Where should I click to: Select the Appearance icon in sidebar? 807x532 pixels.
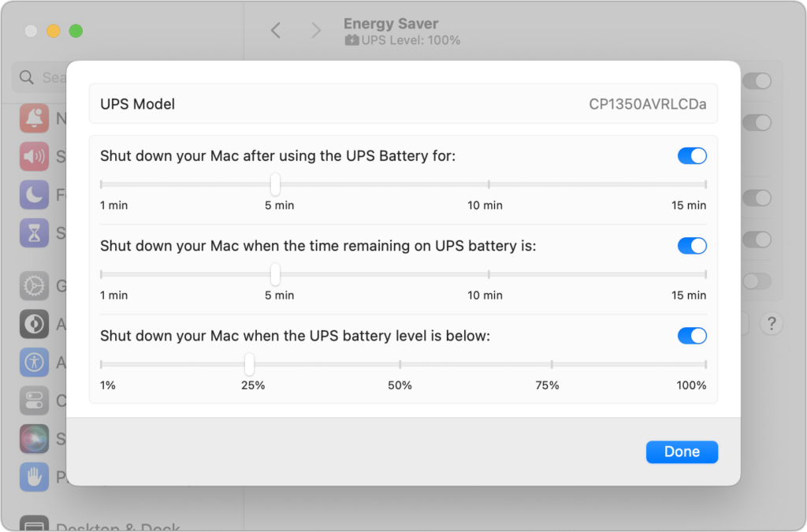35,323
